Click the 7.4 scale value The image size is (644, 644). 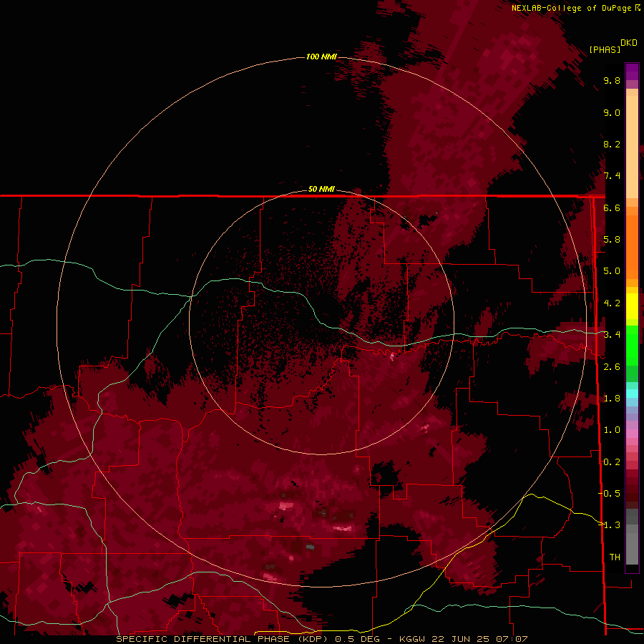tap(612, 176)
